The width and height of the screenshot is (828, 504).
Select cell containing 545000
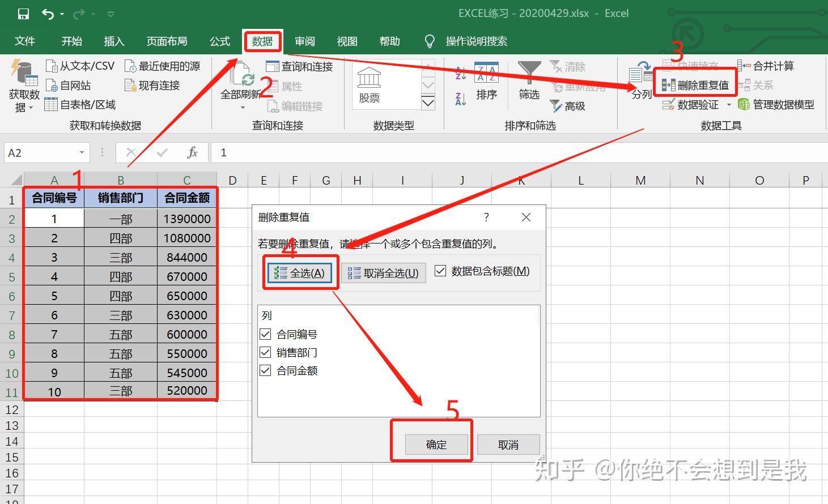187,373
